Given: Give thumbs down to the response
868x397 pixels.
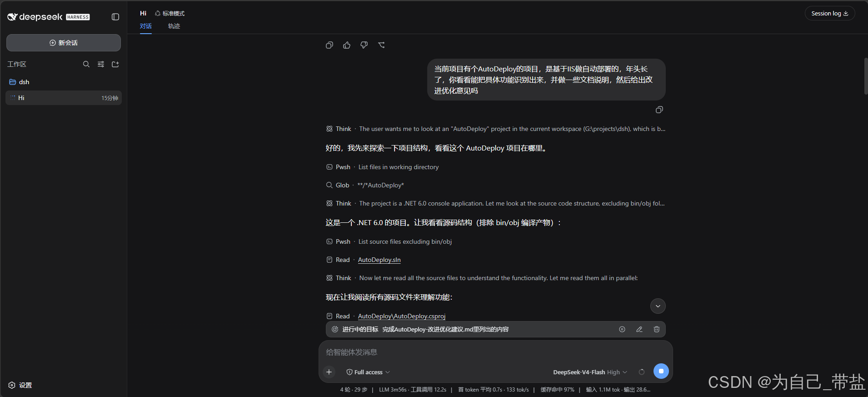Looking at the screenshot, I should (364, 45).
